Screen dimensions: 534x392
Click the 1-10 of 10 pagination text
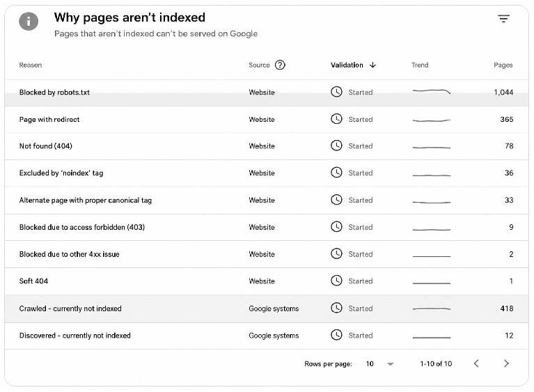pos(436,363)
